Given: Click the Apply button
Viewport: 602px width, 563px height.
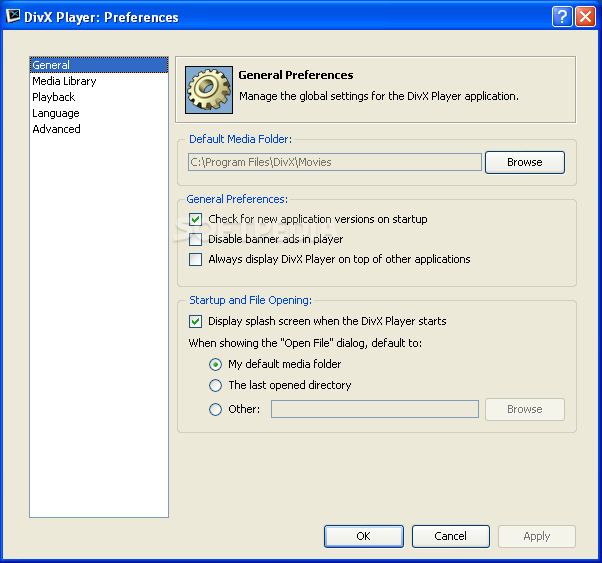Looking at the screenshot, I should pos(537,536).
